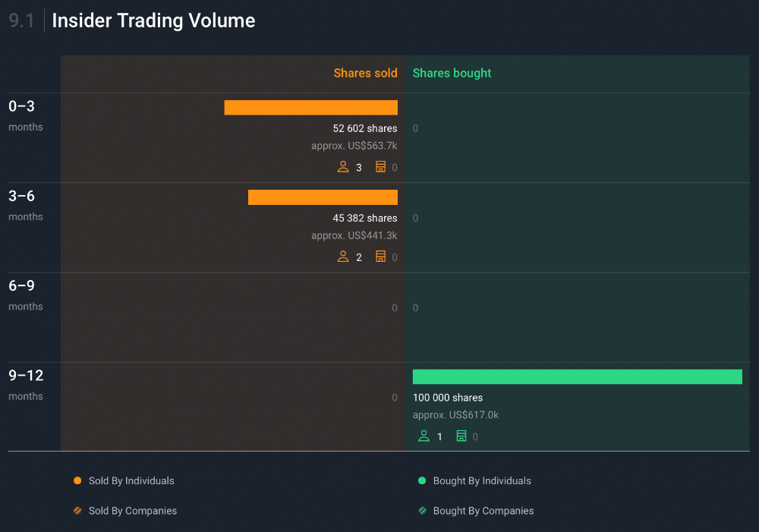
Task: Click the 52 602 shares value text
Action: click(x=364, y=128)
